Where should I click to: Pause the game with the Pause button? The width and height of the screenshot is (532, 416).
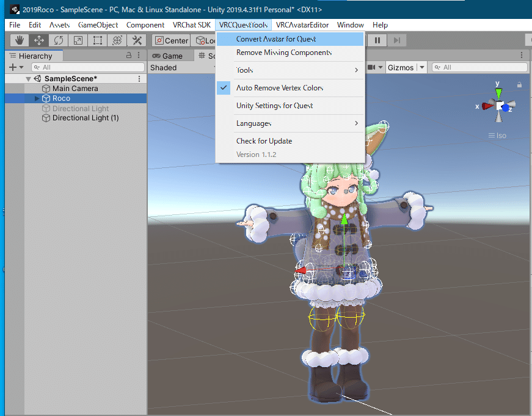(x=377, y=40)
